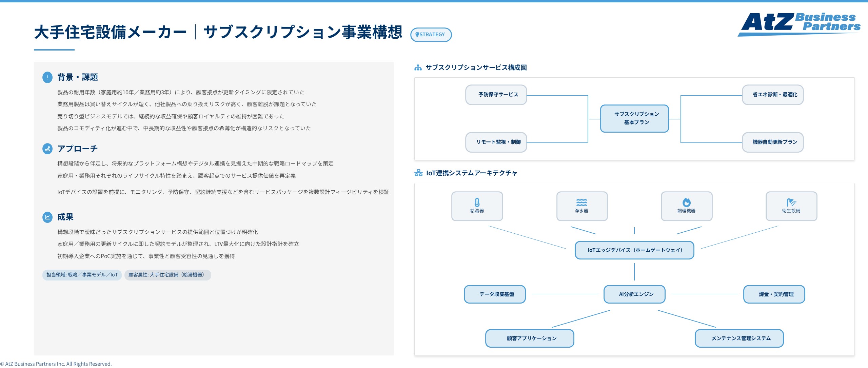
Task: Click the hierarchy icon beside サブスクリプションサービス構成図
Action: click(418, 67)
